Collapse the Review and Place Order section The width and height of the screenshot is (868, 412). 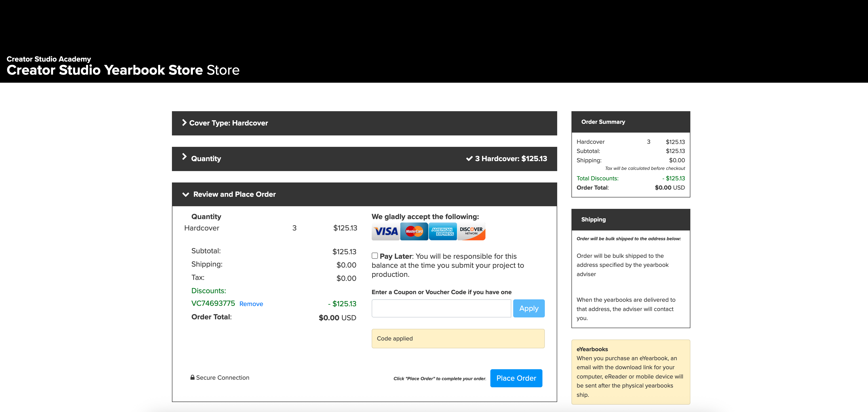tap(364, 195)
